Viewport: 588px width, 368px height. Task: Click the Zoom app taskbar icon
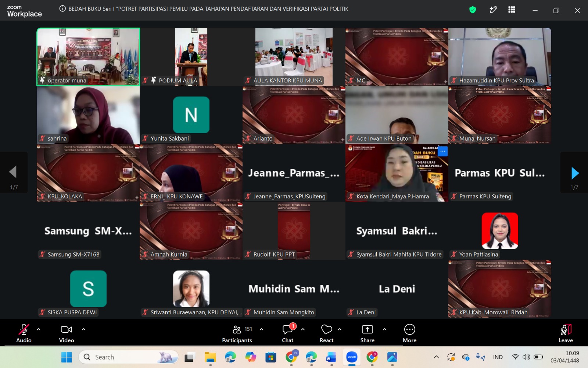[352, 357]
